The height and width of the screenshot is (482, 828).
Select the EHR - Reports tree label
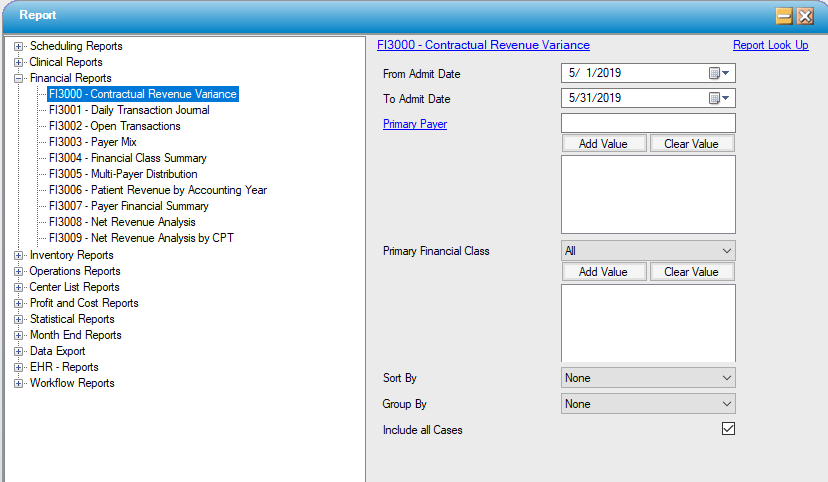[x=64, y=367]
